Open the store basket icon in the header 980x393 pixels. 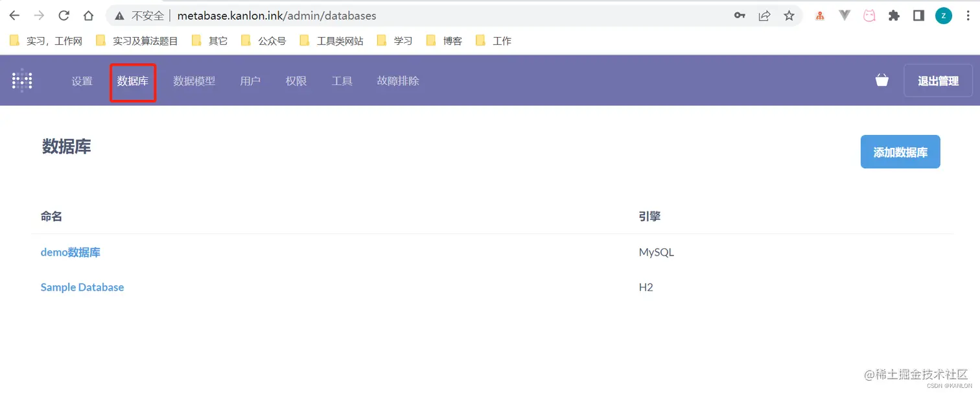[x=881, y=80]
